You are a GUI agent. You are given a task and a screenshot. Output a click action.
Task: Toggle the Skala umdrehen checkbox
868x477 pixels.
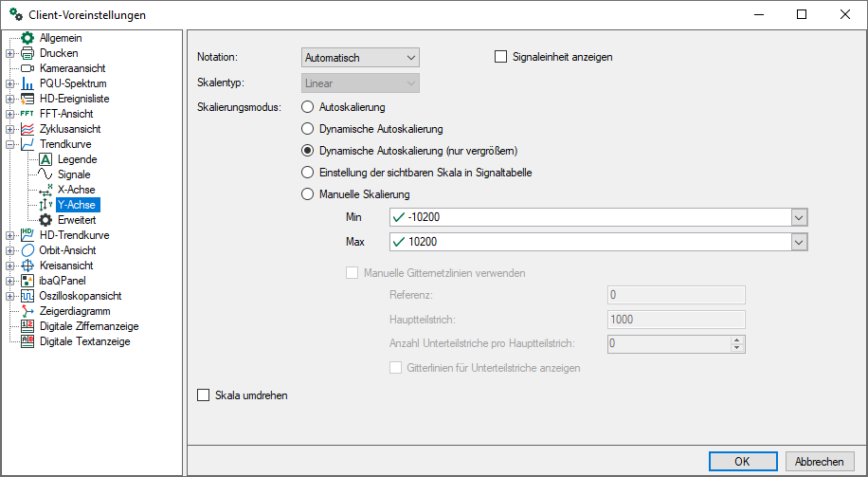(203, 395)
